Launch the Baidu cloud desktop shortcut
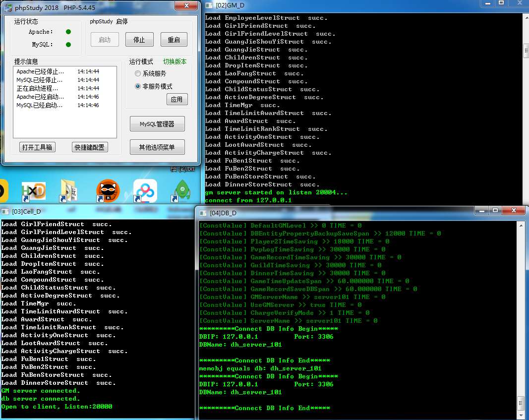Image resolution: width=529 pixels, height=420 pixels. [x=145, y=190]
